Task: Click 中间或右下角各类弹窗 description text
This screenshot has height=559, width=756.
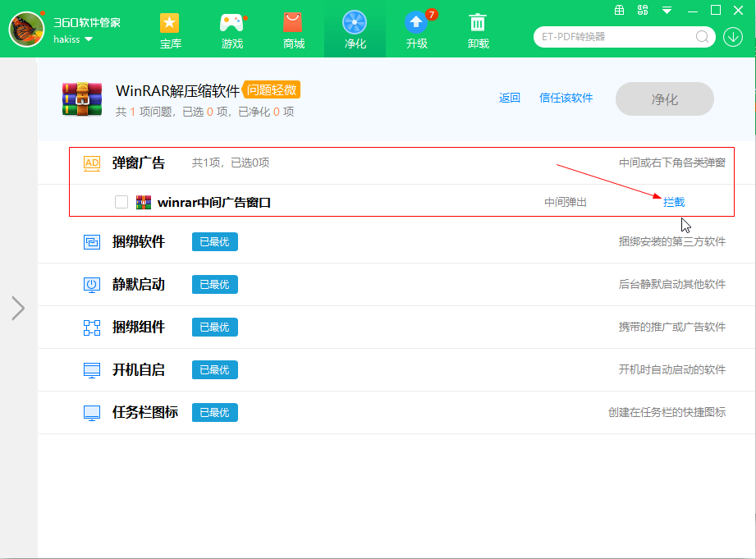Action: pos(672,163)
